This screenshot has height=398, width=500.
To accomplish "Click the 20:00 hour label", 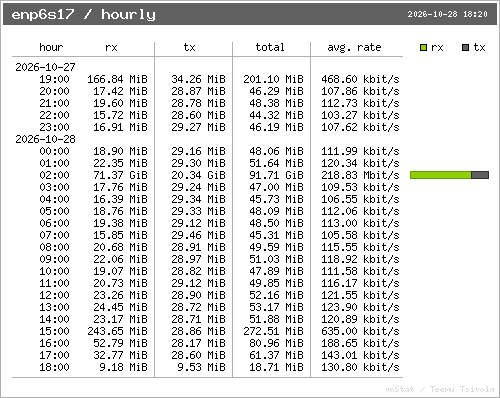I will [x=54, y=91].
